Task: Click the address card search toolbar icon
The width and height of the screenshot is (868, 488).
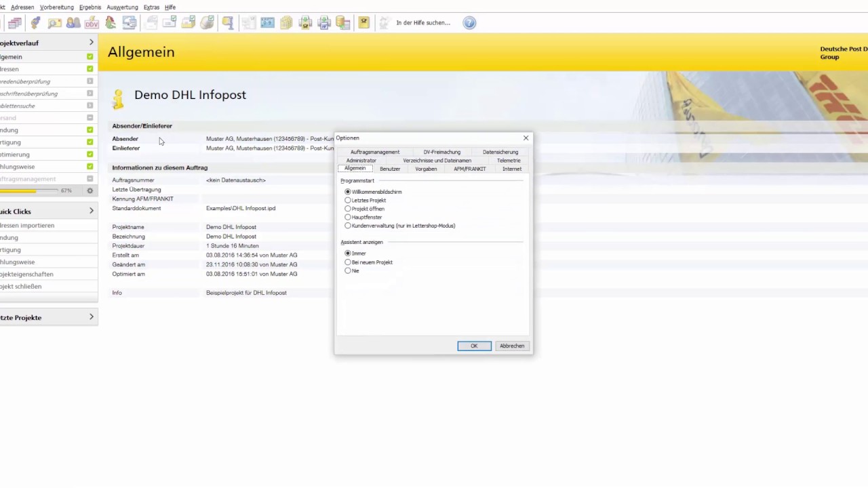Action: (x=54, y=23)
